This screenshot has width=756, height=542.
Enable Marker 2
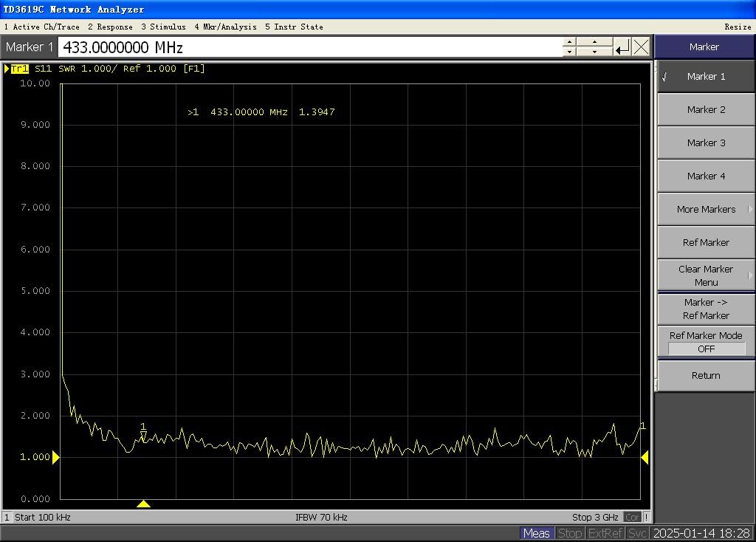pos(706,110)
